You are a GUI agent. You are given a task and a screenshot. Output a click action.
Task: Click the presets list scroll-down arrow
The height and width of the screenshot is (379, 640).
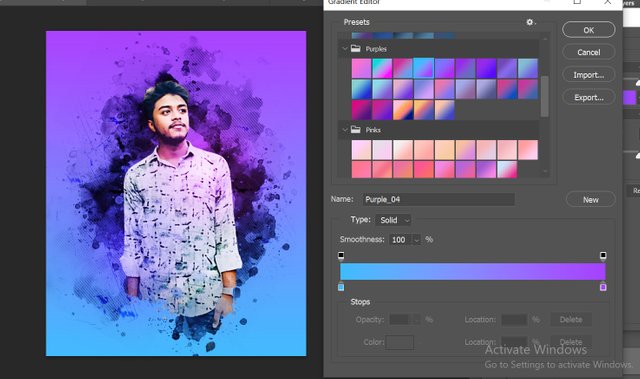(545, 172)
